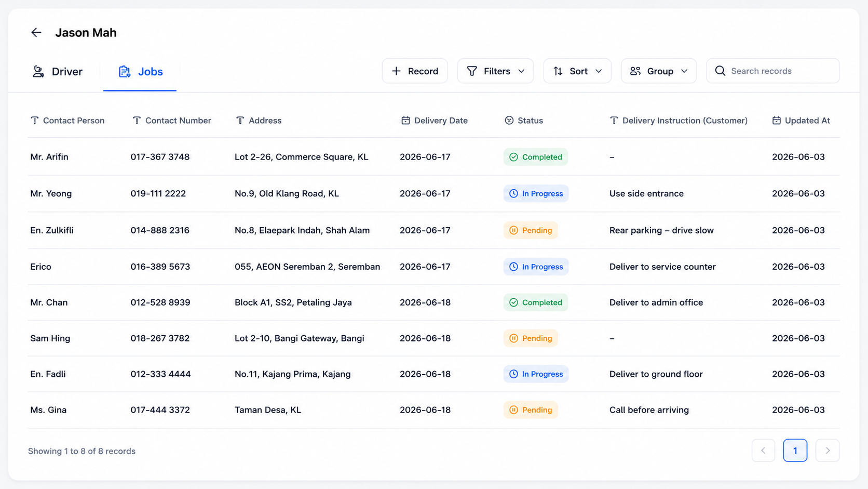
Task: Click the Updated At calendar icon
Action: coord(777,121)
